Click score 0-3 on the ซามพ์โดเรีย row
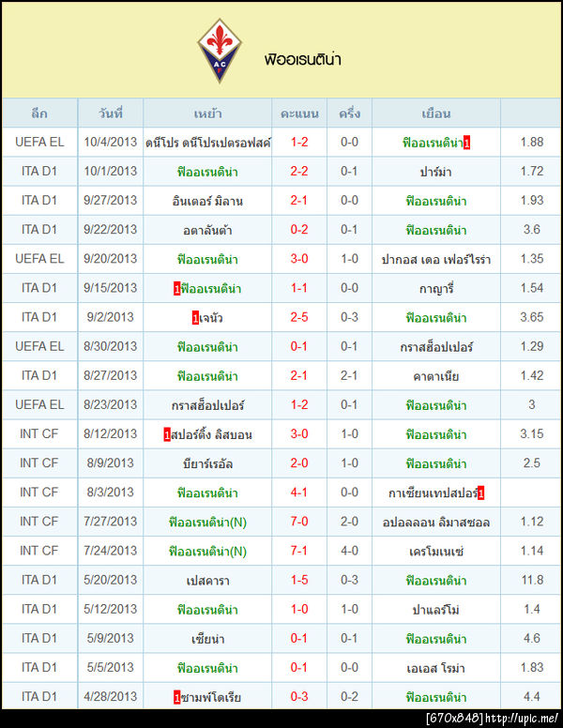 tap(299, 696)
